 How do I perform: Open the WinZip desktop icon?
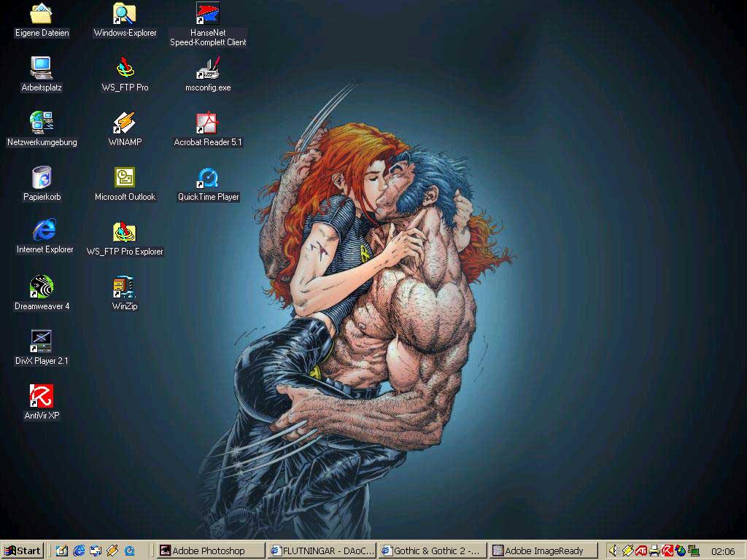(x=125, y=287)
